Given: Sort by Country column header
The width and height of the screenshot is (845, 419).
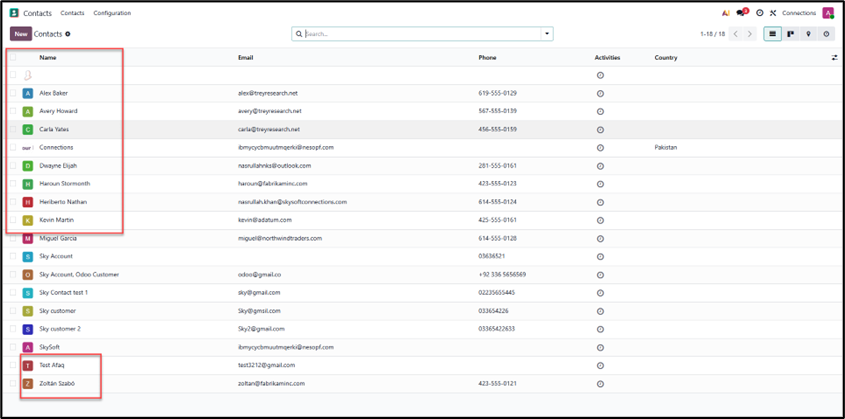Looking at the screenshot, I should tap(666, 58).
